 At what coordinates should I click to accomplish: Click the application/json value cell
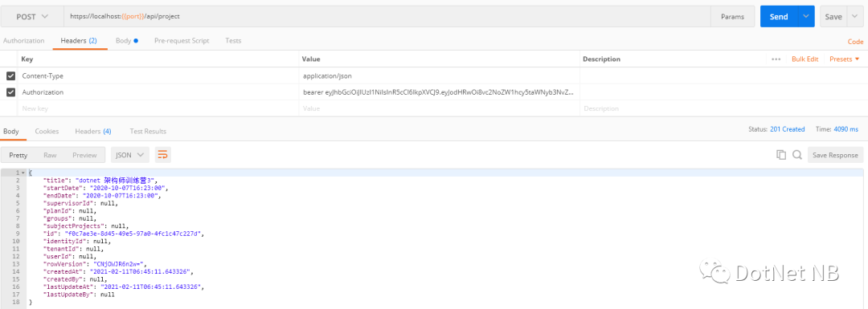439,75
